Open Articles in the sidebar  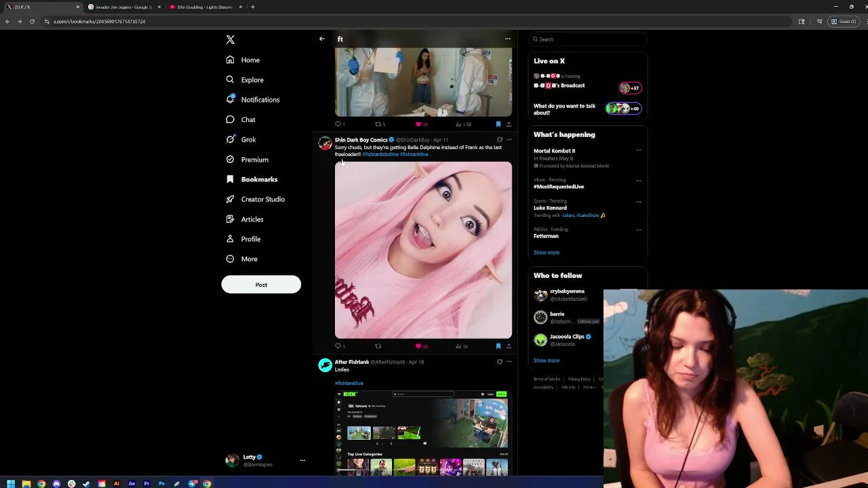tap(245, 219)
